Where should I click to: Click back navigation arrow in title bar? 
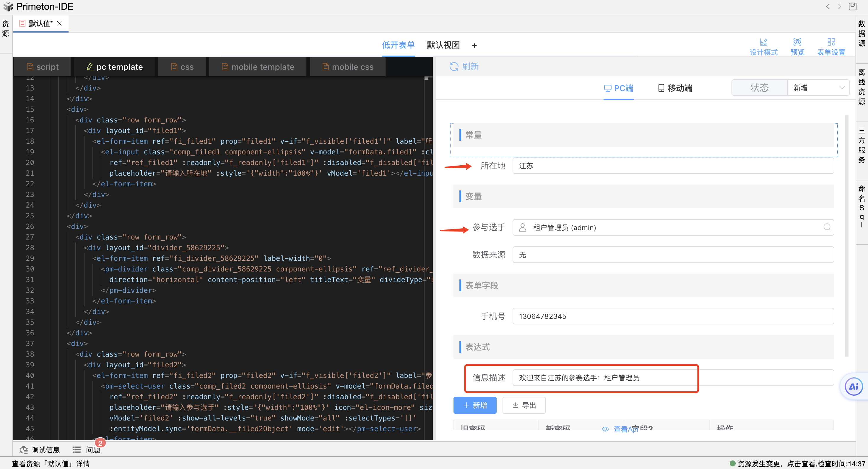[828, 7]
